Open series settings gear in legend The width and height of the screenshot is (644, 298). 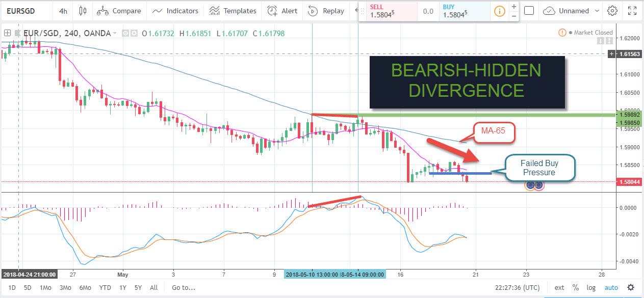pyautogui.click(x=134, y=33)
